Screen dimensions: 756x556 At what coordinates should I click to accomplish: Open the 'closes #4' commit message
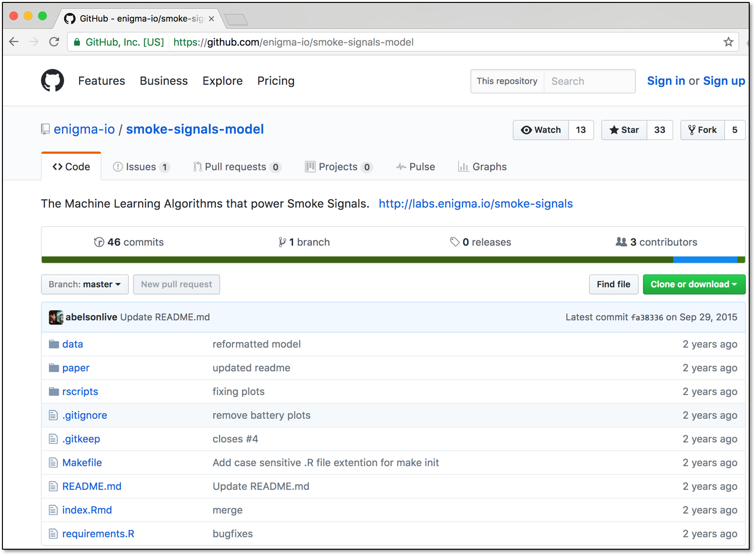click(x=235, y=439)
